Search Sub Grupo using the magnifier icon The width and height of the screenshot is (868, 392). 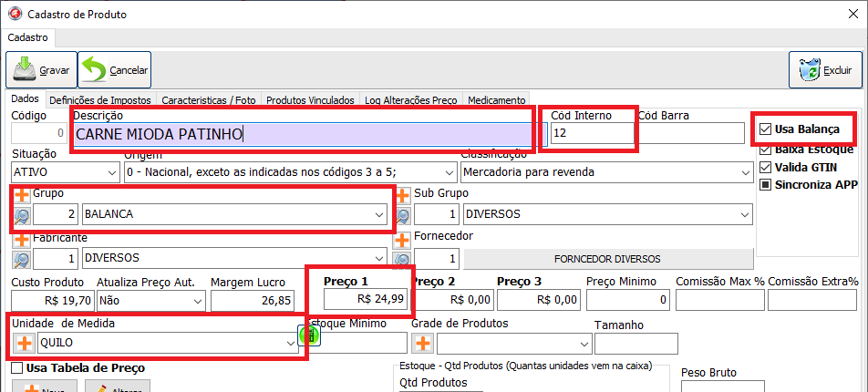[x=402, y=216]
